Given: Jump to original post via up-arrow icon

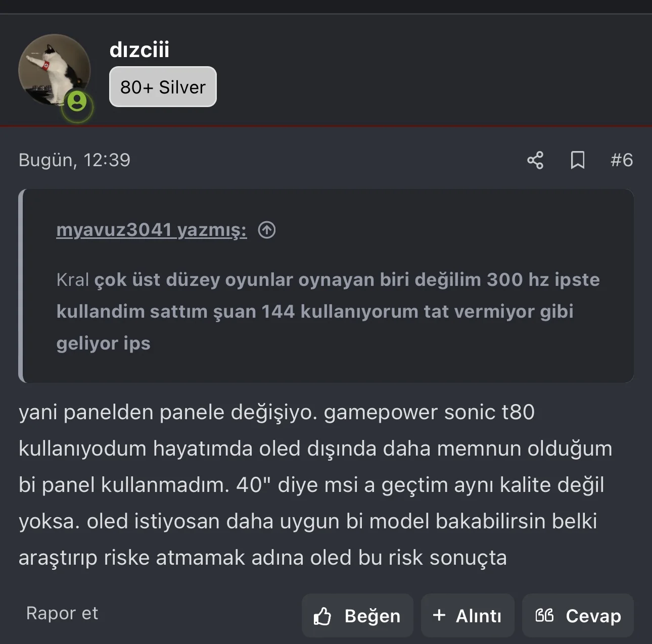Looking at the screenshot, I should (267, 230).
